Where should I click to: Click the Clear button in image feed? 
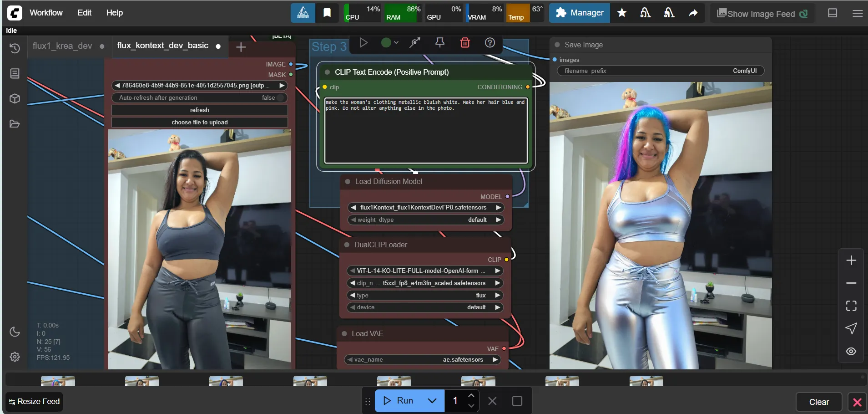(818, 402)
